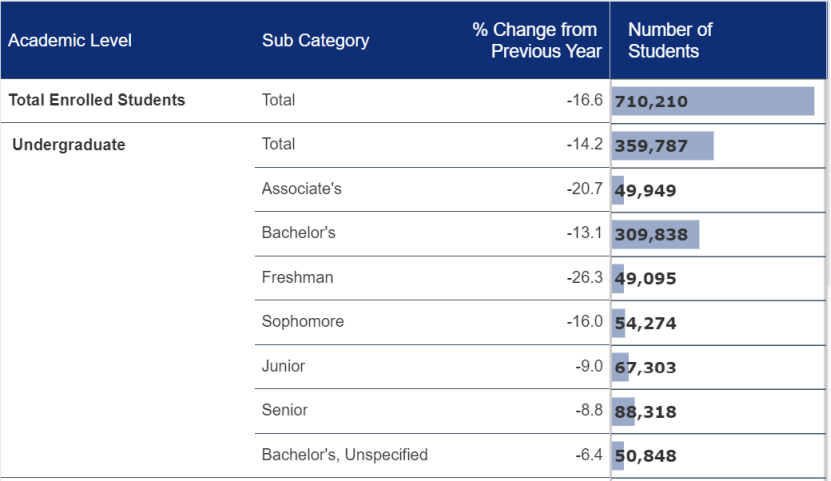The width and height of the screenshot is (831, 481).
Task: Select the Total Enrolled Students row label
Action: click(97, 100)
